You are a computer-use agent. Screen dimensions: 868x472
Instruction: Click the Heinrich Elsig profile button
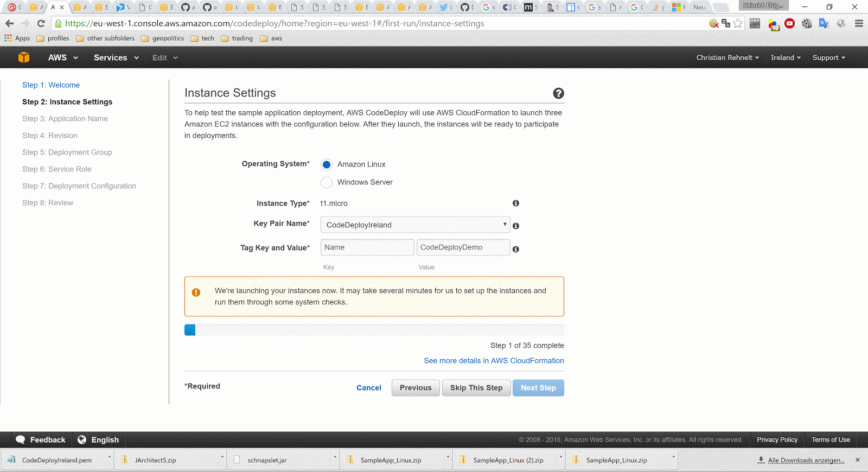(x=763, y=5)
